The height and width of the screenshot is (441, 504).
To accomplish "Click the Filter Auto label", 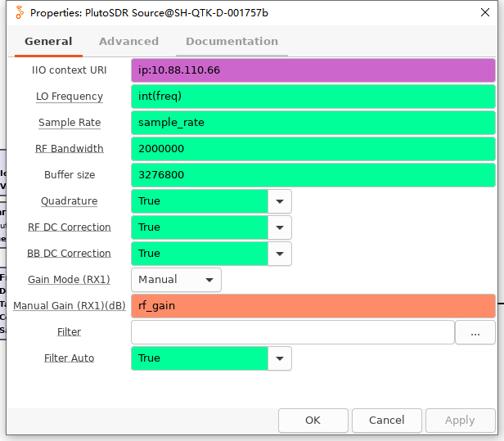I will [69, 358].
